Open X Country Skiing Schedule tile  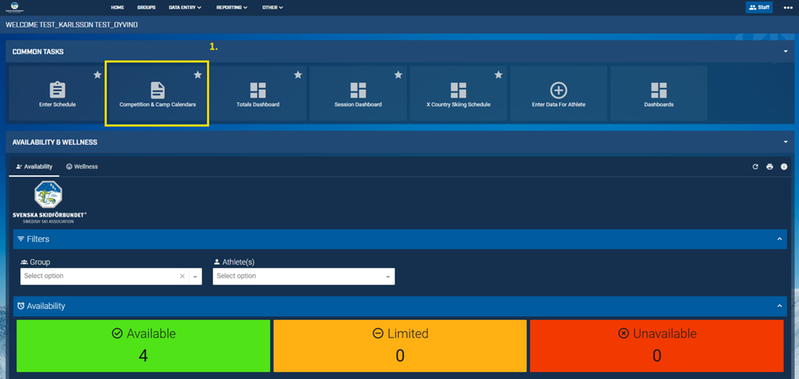click(x=458, y=93)
